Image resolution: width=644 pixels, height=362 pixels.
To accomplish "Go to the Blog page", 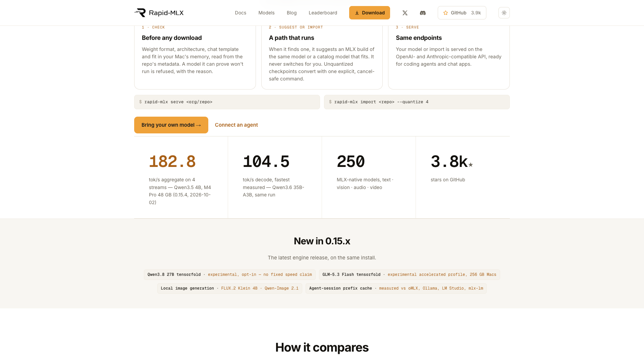I will point(291,13).
